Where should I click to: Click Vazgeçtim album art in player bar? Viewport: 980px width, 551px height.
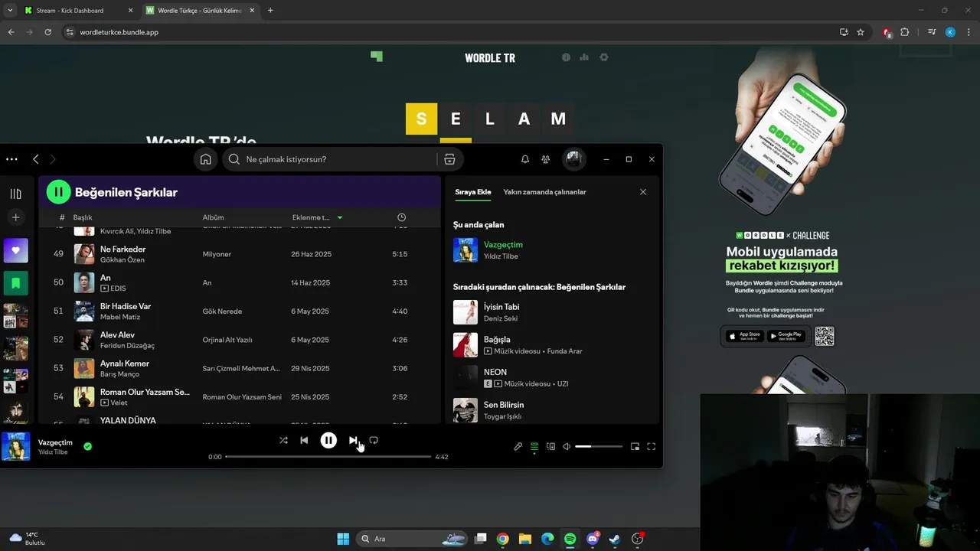tap(15, 446)
